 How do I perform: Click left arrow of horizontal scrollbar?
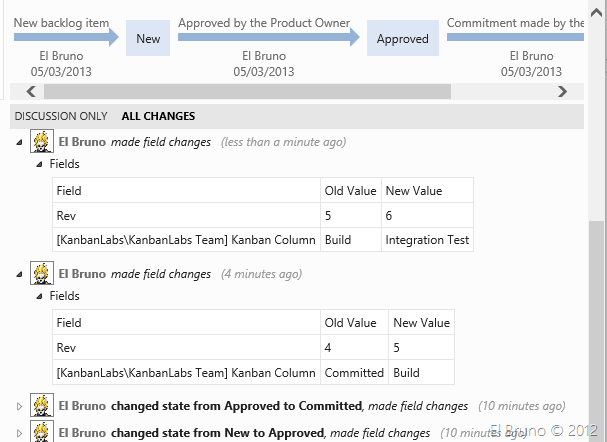[x=32, y=91]
